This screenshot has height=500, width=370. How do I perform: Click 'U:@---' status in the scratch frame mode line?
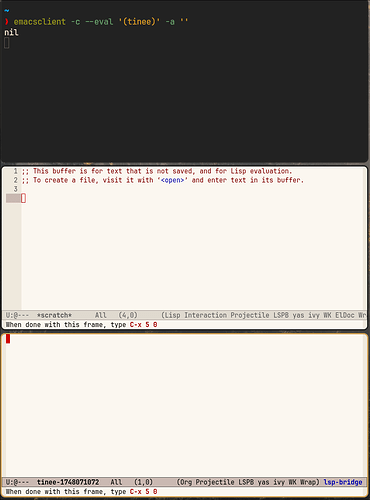17,315
